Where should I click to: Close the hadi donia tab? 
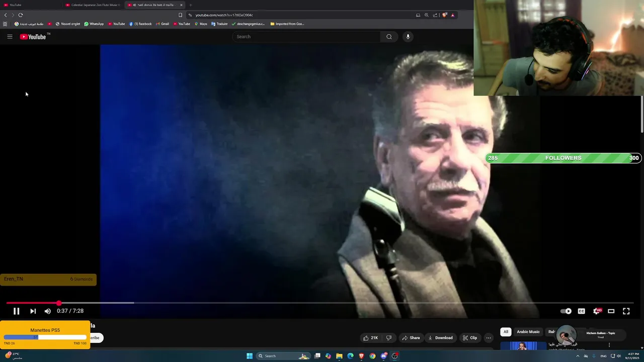182,5
